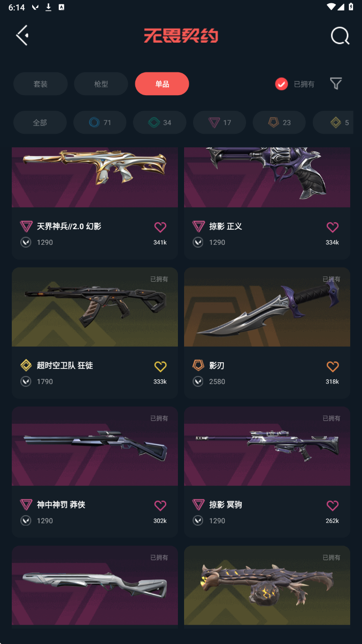Favorite 天界神兵//2.0 幻影 heart icon

160,227
